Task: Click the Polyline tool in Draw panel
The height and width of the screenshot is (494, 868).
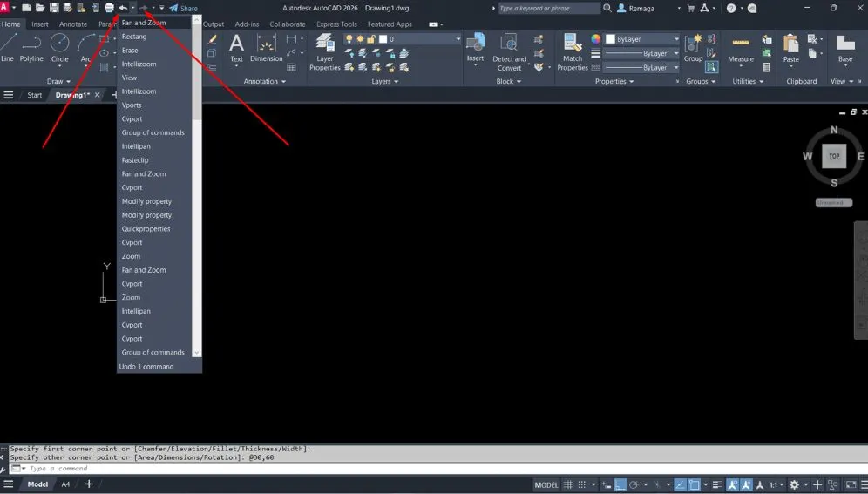Action: [x=31, y=47]
